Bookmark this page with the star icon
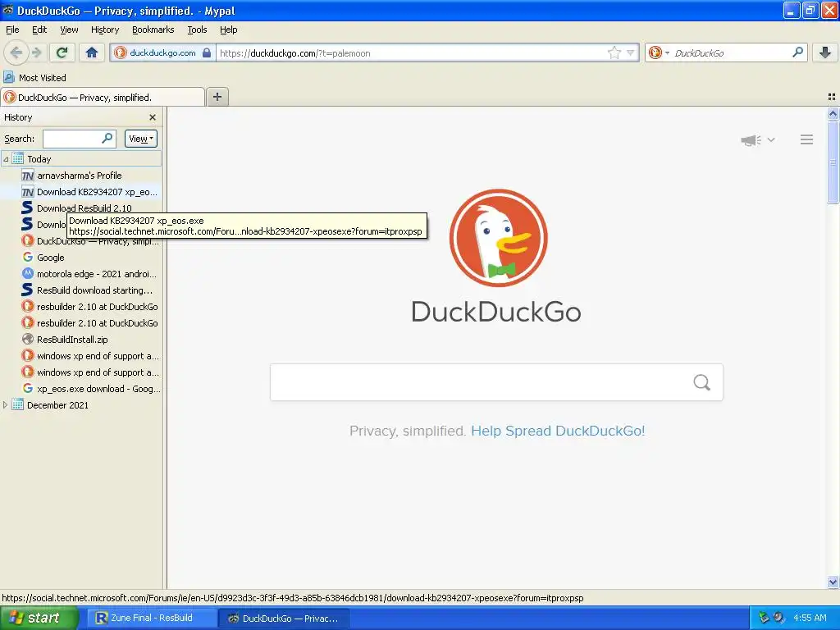The width and height of the screenshot is (840, 630). click(614, 52)
